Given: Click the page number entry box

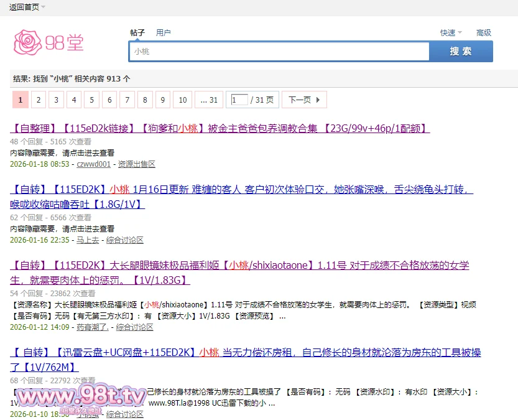Looking at the screenshot, I should click(239, 100).
